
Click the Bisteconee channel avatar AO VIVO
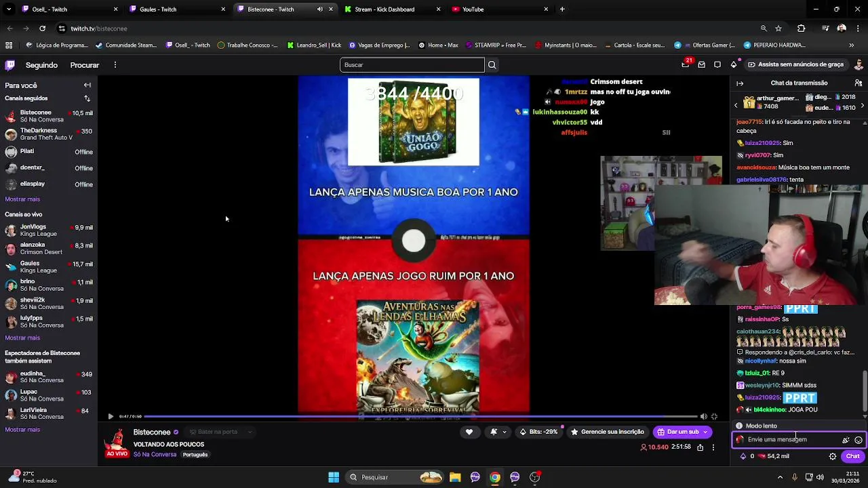(117, 443)
